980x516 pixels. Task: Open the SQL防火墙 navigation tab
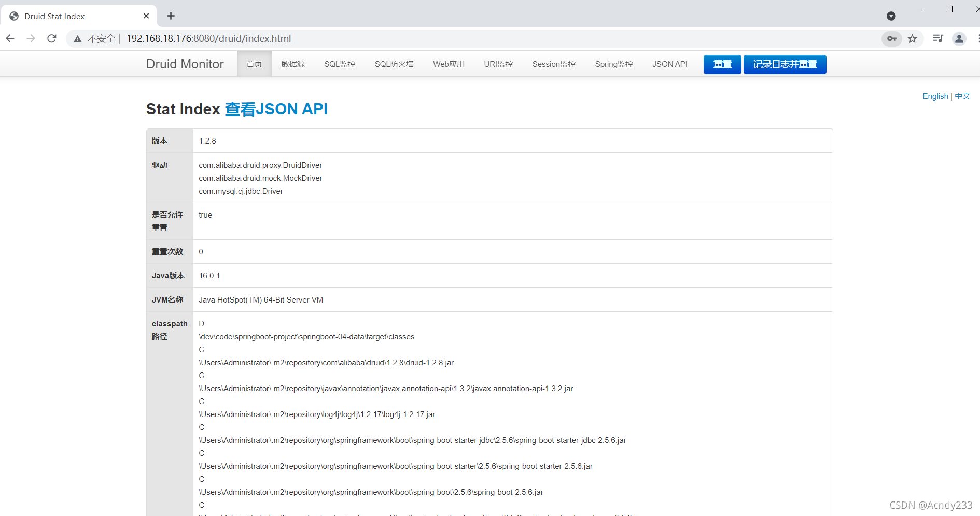[394, 64]
